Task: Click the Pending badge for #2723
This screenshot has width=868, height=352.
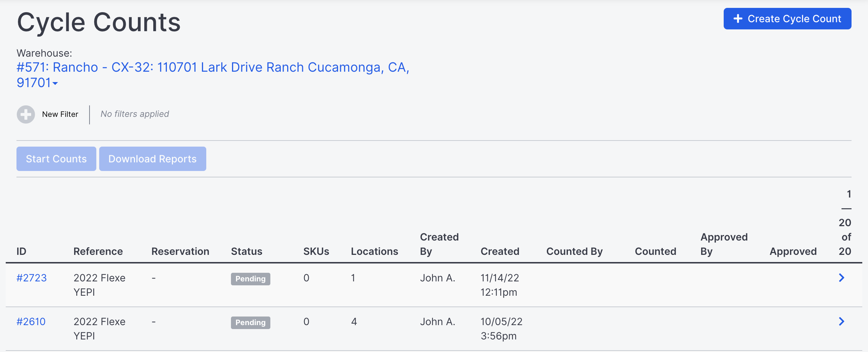Action: point(251,279)
